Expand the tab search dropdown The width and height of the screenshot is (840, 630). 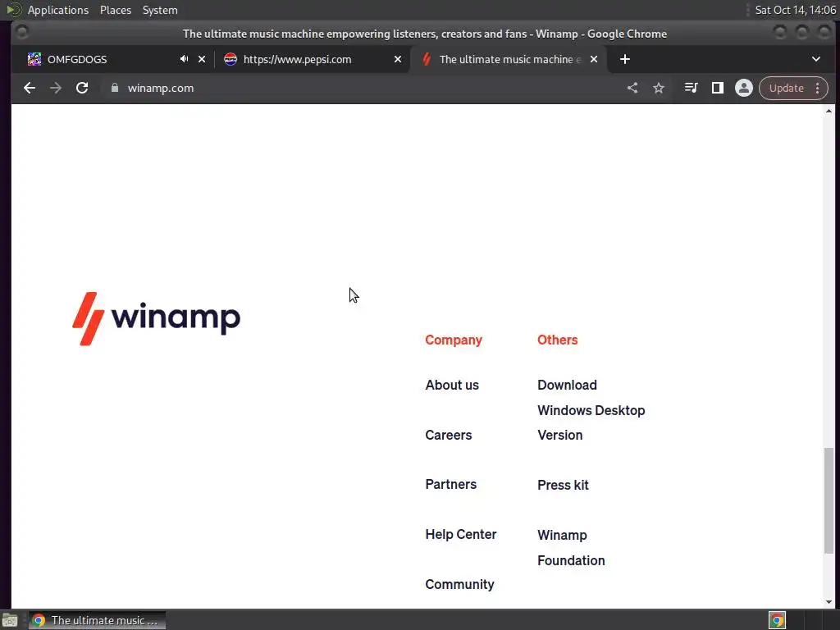pos(816,59)
